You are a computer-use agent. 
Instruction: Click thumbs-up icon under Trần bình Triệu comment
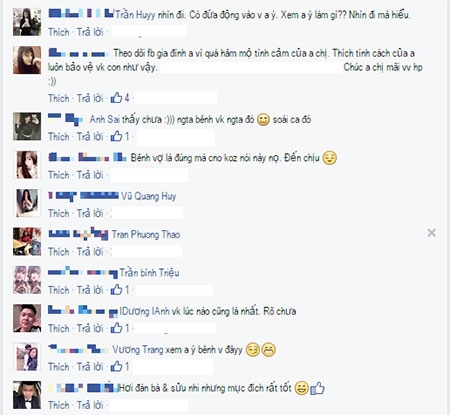coord(116,290)
